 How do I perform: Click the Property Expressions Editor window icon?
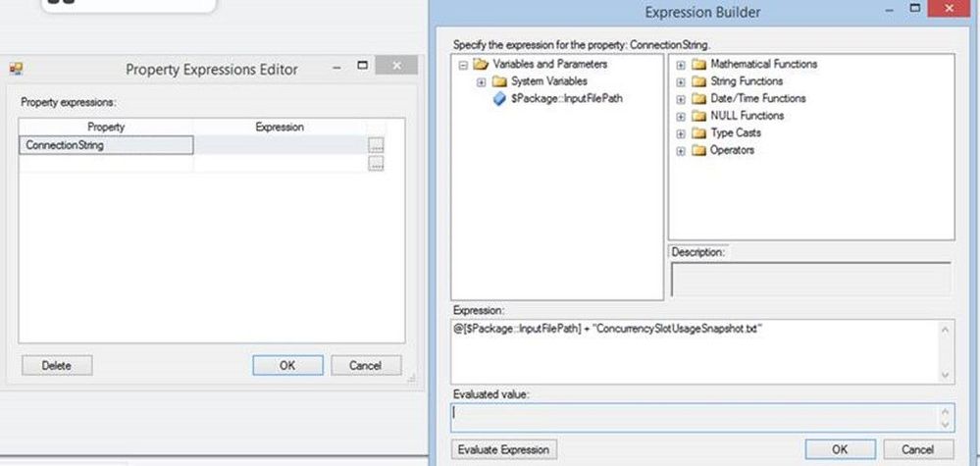[17, 69]
